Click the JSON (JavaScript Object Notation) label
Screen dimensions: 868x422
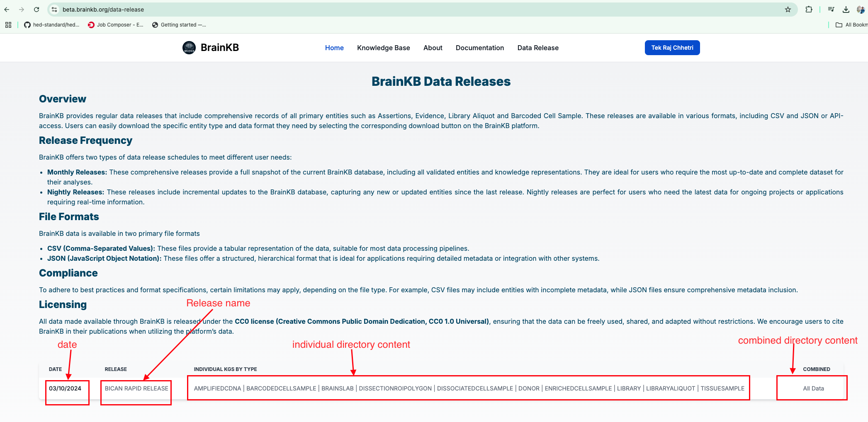point(105,258)
